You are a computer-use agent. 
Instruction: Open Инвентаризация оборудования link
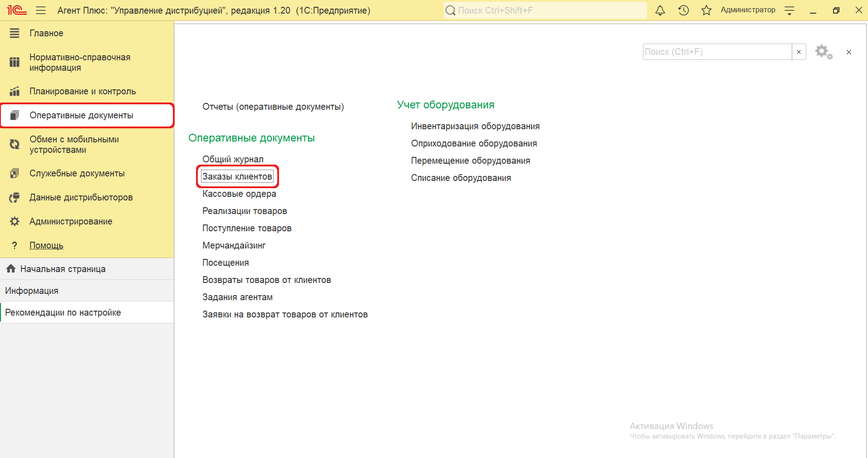475,126
